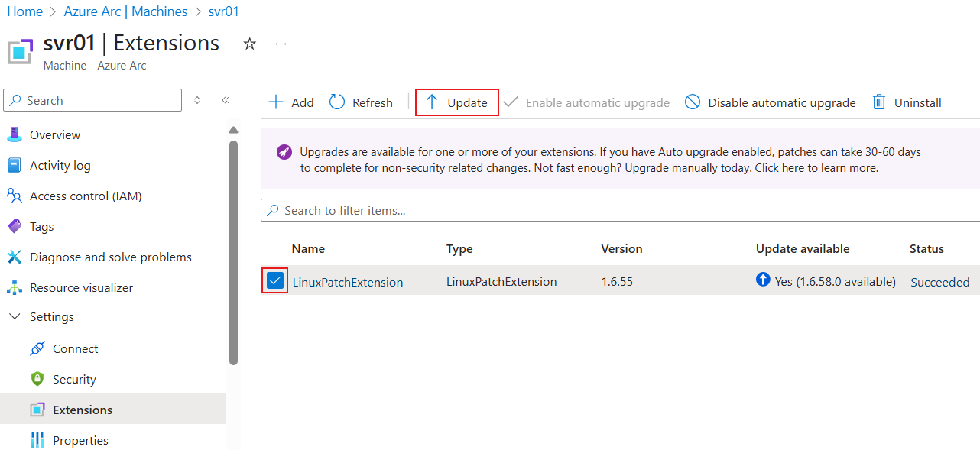Viewport: 980px width, 450px height.
Task: Click Disable automatic upgrade
Action: point(771,102)
